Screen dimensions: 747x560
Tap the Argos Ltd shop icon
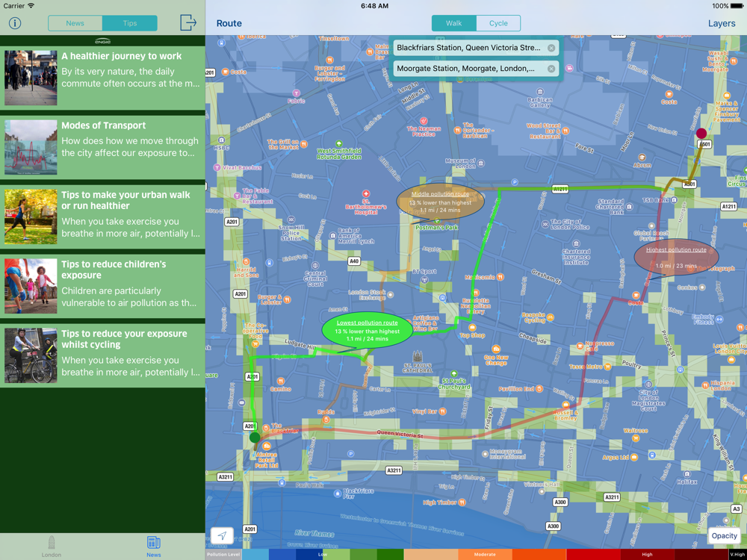point(634,457)
